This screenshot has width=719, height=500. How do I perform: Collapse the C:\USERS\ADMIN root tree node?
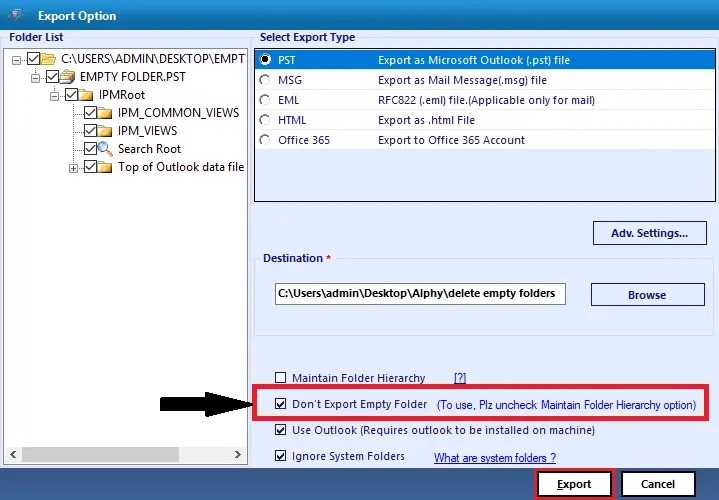point(17,60)
